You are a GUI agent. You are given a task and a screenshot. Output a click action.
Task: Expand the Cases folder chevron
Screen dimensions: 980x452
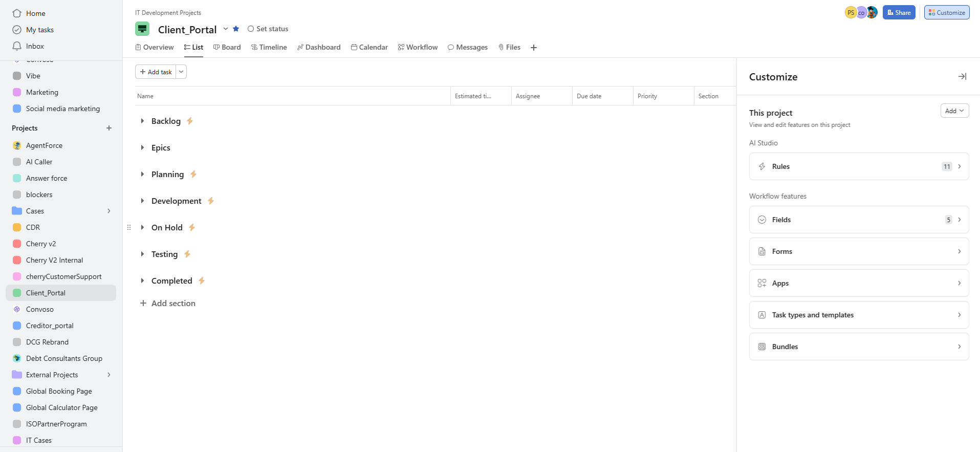tap(109, 211)
